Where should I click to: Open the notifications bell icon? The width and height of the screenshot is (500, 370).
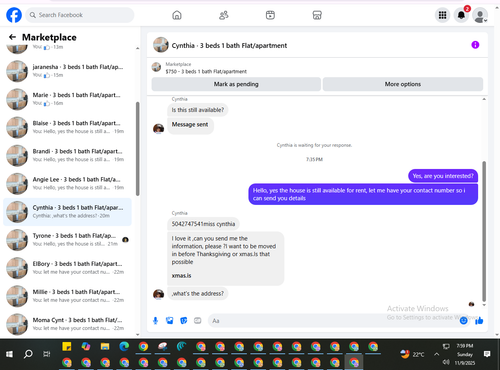pos(461,15)
